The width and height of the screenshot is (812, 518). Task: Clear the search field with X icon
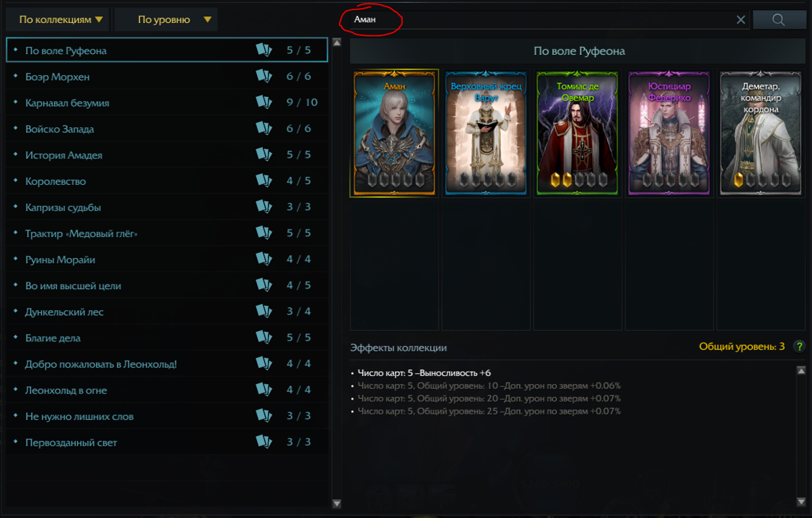741,20
